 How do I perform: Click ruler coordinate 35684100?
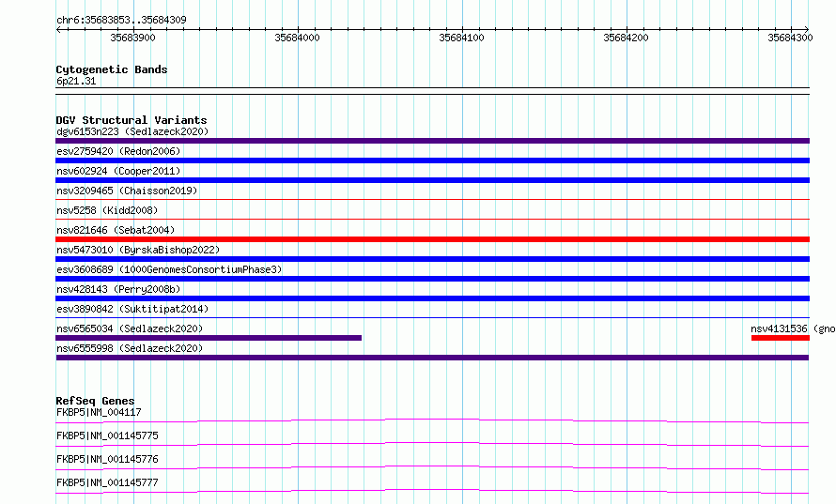461,38
